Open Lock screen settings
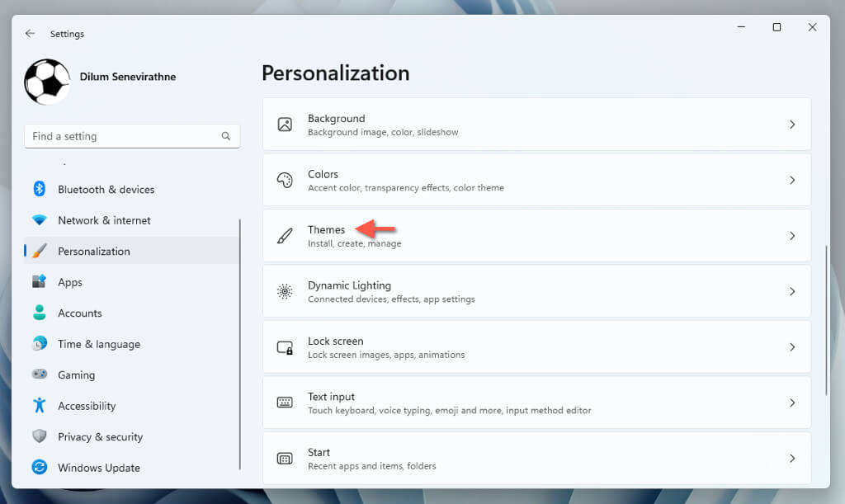This screenshot has width=845, height=504. point(536,347)
